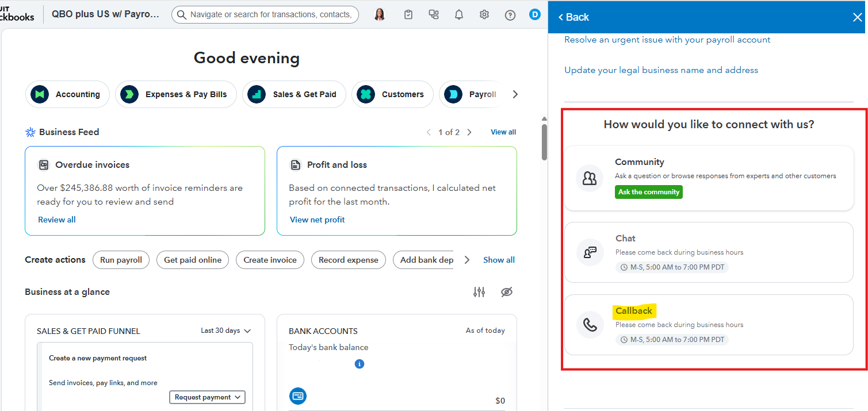
Task: Select the Accounting category chip
Action: click(67, 94)
